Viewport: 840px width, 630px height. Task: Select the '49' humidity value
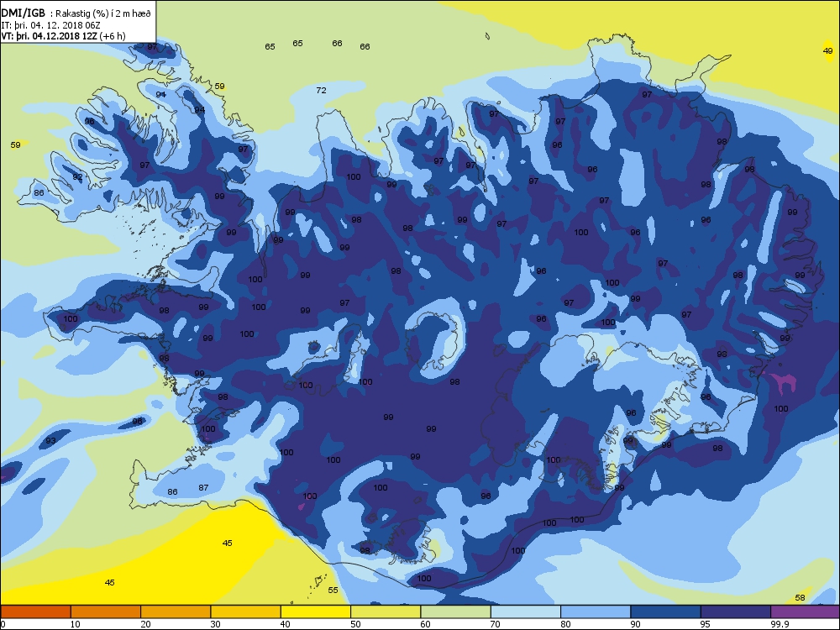pyautogui.click(x=827, y=51)
